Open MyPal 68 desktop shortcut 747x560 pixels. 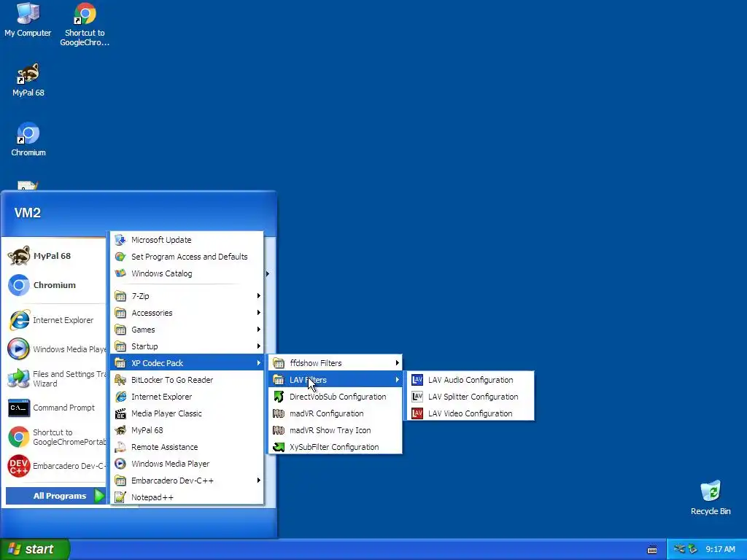28,80
